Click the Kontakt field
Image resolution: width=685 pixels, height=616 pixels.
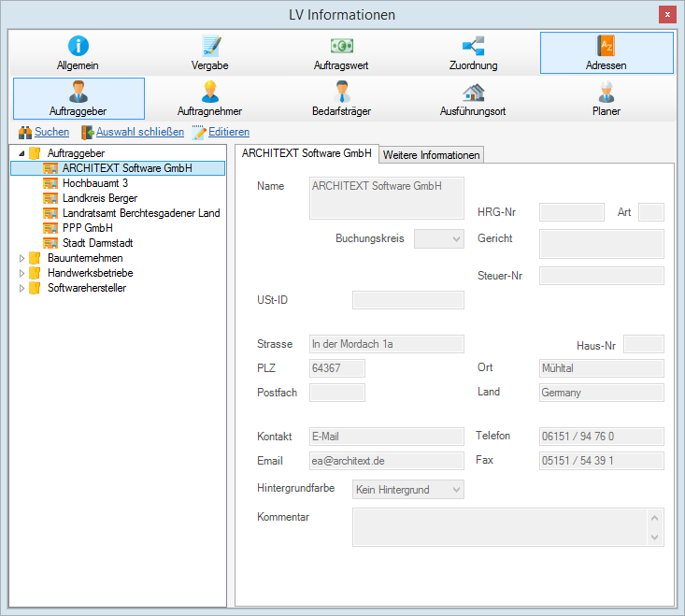click(x=387, y=437)
